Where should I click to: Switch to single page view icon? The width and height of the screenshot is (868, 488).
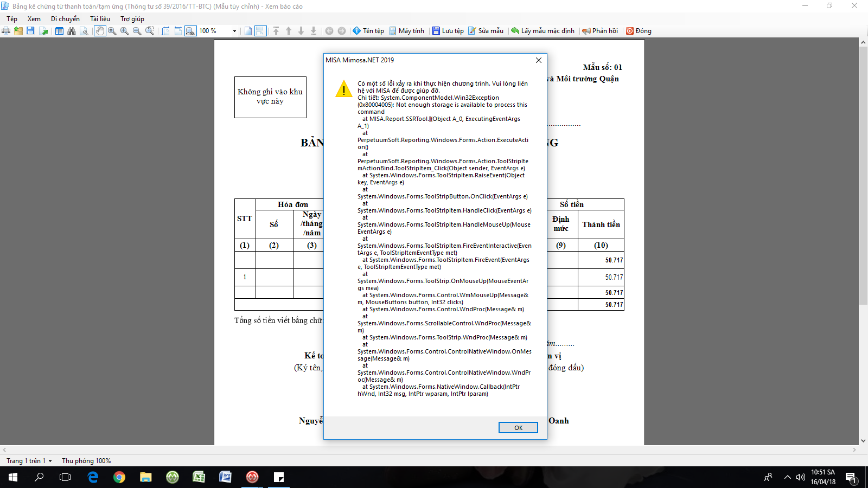[248, 31]
